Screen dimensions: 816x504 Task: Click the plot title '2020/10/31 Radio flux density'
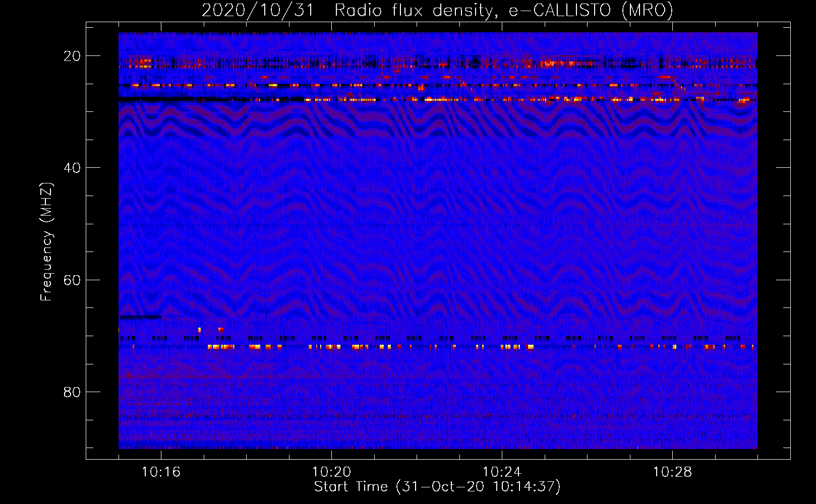[x=437, y=10]
